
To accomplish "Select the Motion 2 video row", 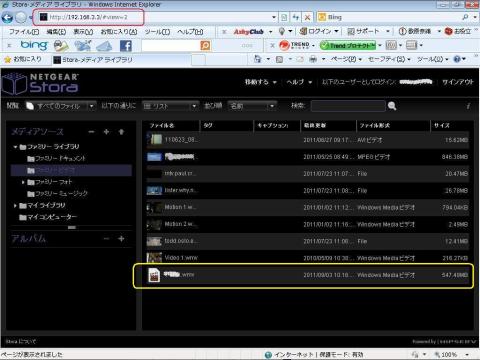I will [307, 224].
